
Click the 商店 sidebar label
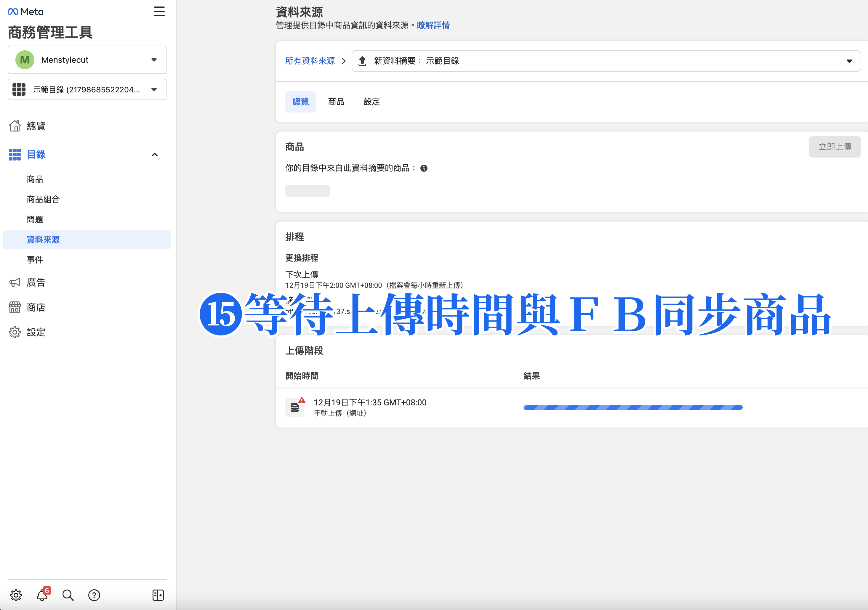(36, 307)
